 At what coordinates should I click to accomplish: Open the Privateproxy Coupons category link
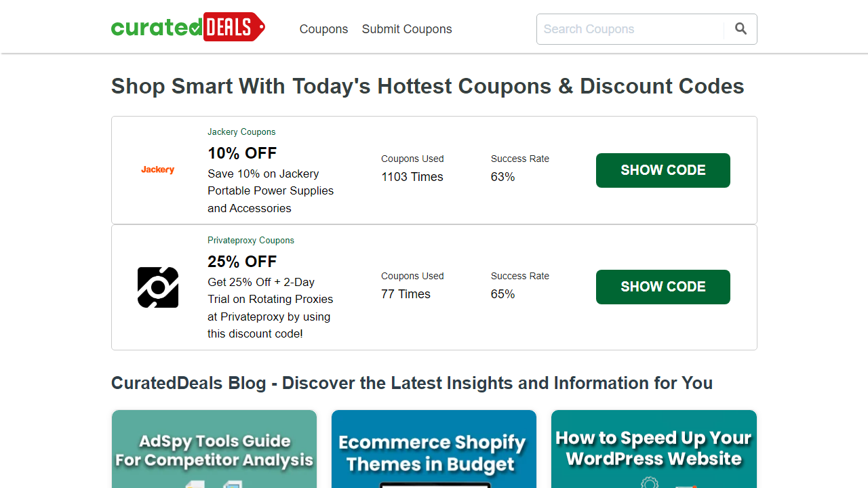pos(250,241)
